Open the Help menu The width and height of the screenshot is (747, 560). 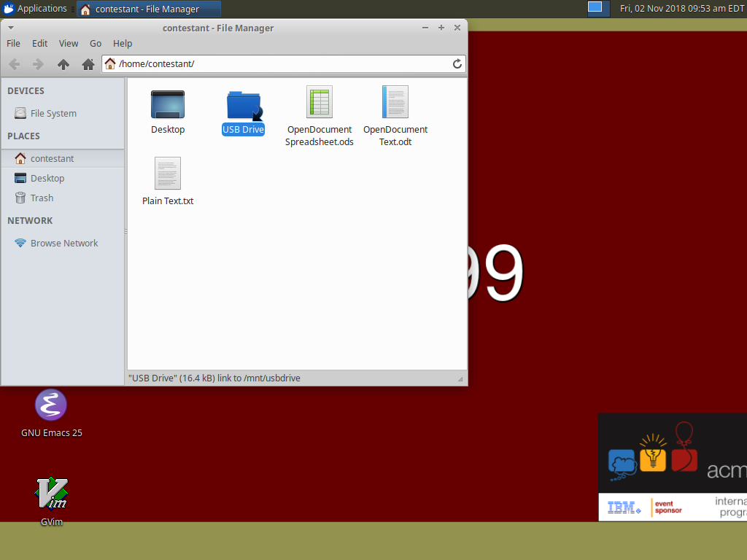click(123, 43)
